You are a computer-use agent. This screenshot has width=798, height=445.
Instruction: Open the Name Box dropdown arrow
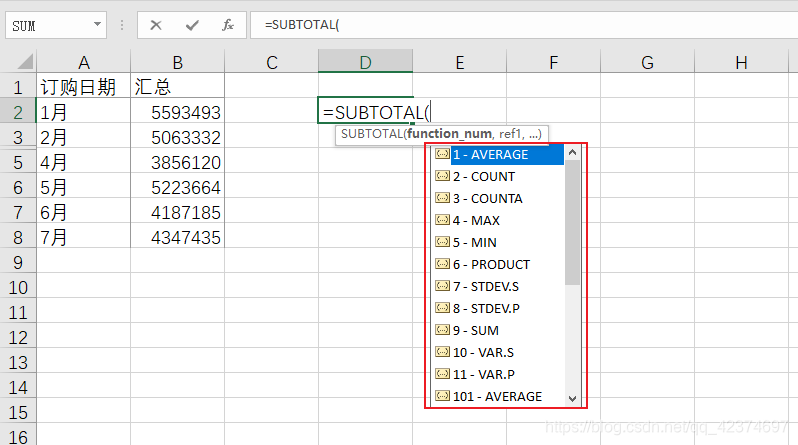[x=97, y=24]
